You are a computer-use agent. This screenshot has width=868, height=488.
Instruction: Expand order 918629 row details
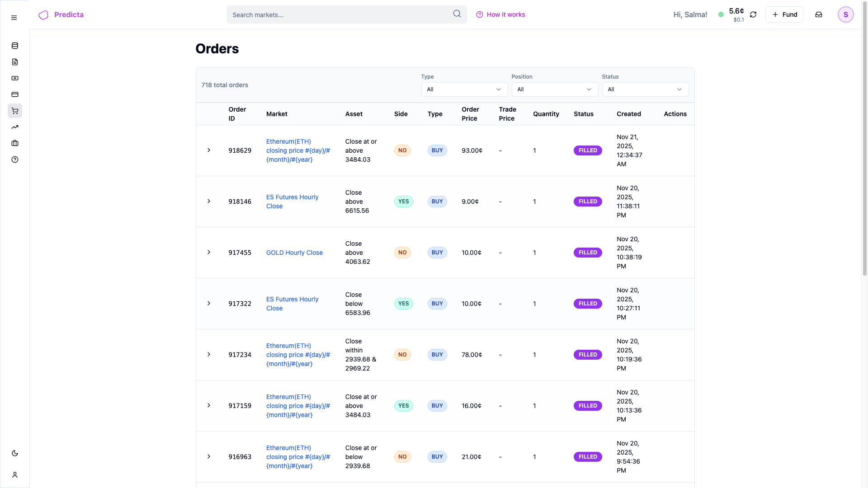[x=209, y=150]
